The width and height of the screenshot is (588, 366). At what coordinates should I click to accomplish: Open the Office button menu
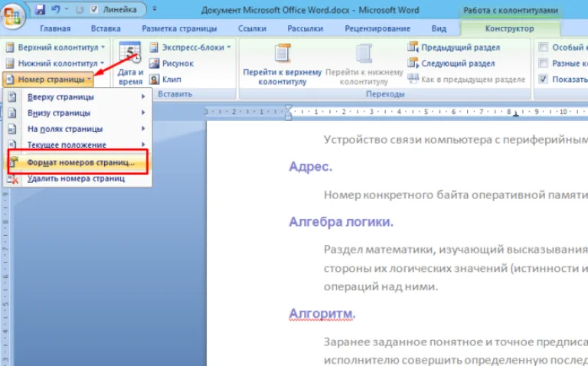[13, 15]
